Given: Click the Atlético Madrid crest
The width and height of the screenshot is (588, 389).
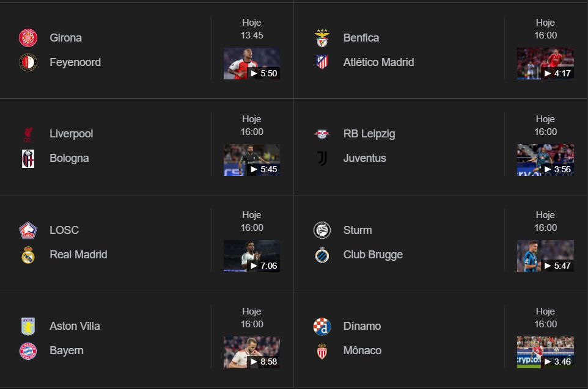Looking at the screenshot, I should (322, 62).
